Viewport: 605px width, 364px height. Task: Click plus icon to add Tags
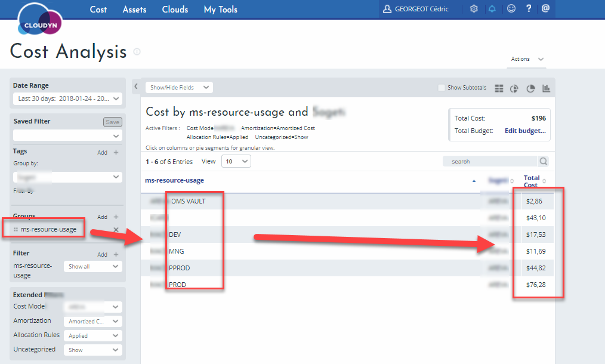[x=116, y=153]
